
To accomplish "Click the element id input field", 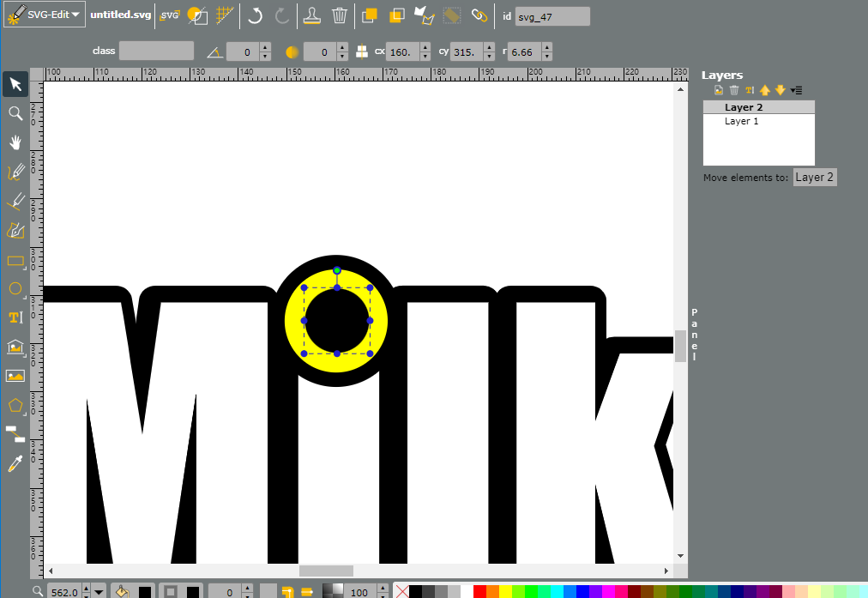I will point(552,16).
